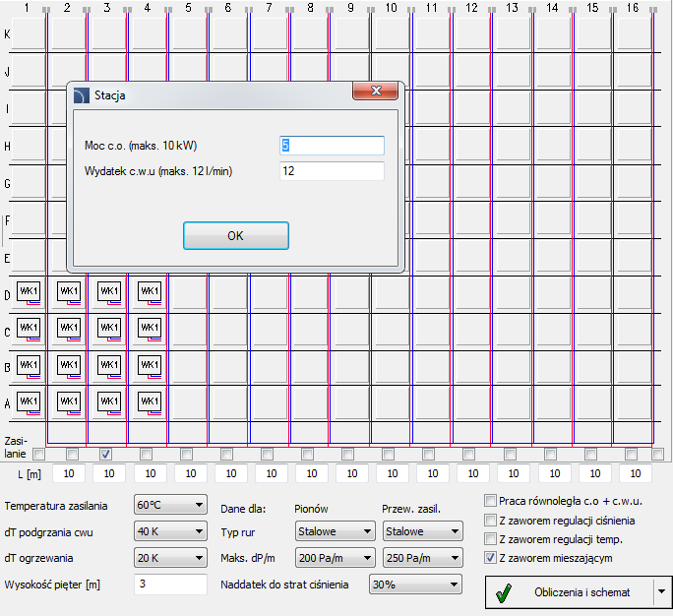Open Typ rur dropdown for Przew. zasil.

click(x=423, y=531)
